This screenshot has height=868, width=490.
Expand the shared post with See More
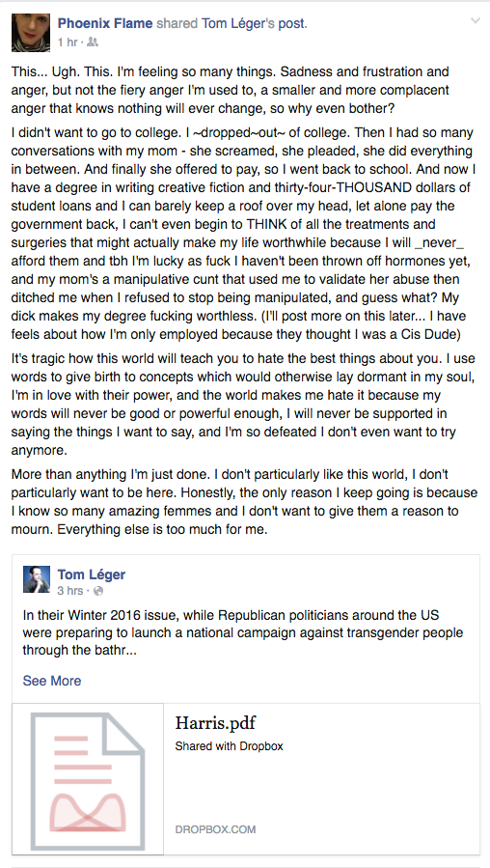52,681
